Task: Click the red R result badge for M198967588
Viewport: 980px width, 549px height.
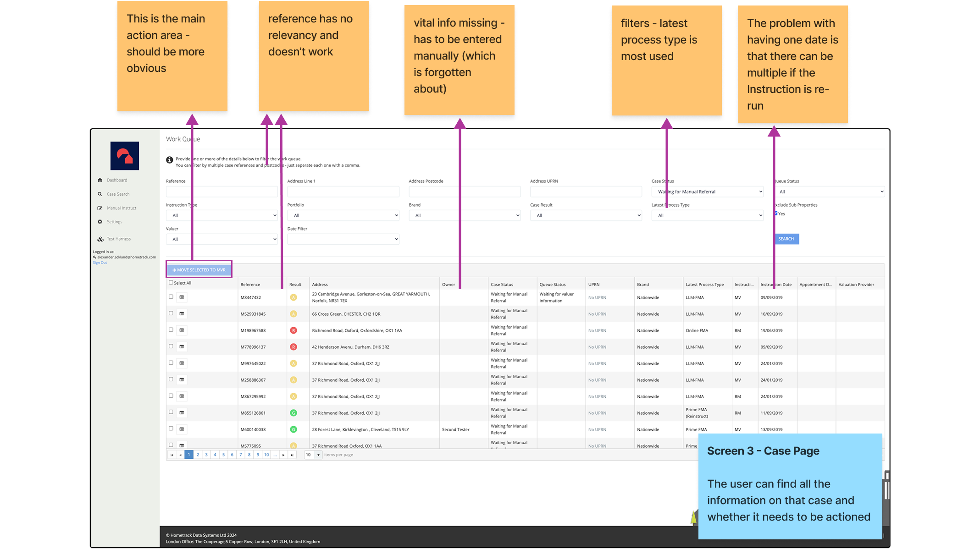Action: click(x=293, y=330)
